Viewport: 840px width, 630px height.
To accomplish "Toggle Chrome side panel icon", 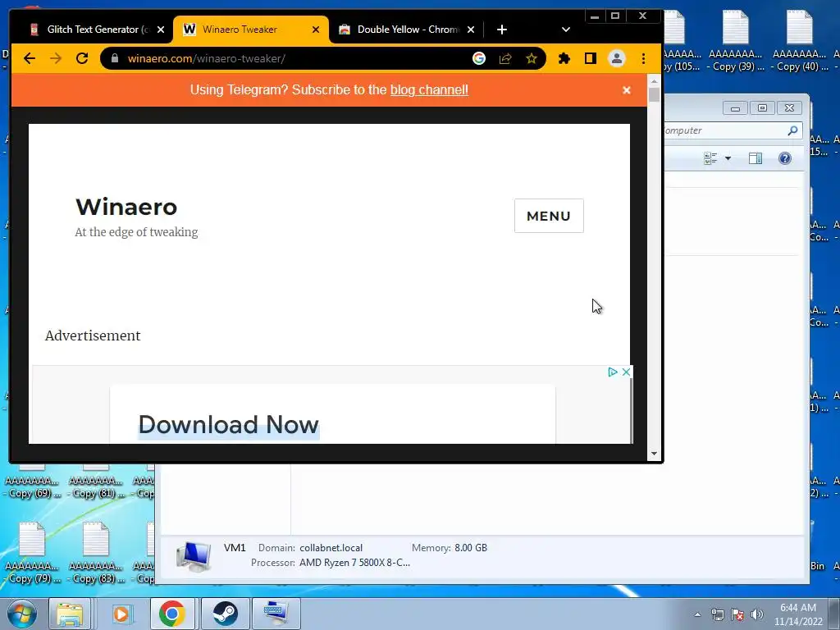I will pos(591,58).
